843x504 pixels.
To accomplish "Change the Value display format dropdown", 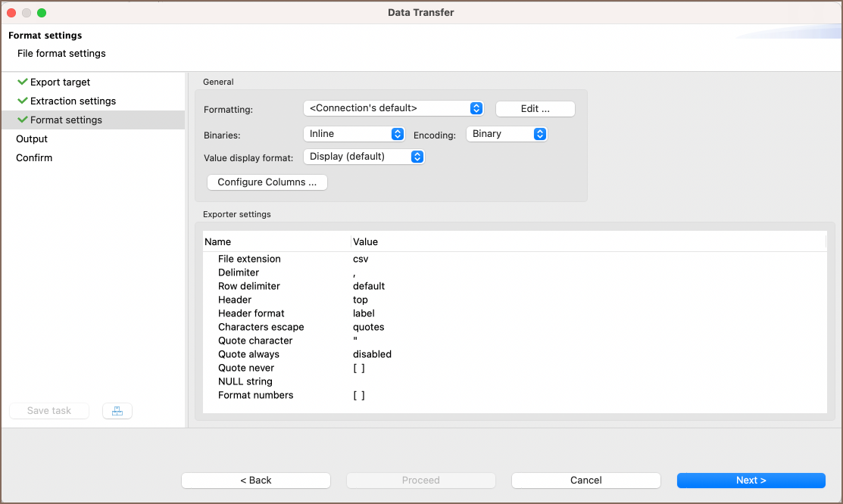I will 364,156.
